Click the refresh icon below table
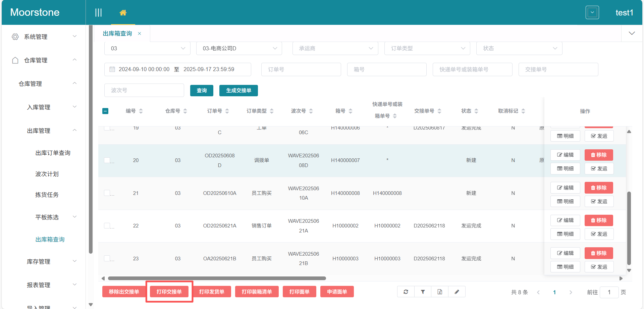The width and height of the screenshot is (644, 309). (406, 292)
